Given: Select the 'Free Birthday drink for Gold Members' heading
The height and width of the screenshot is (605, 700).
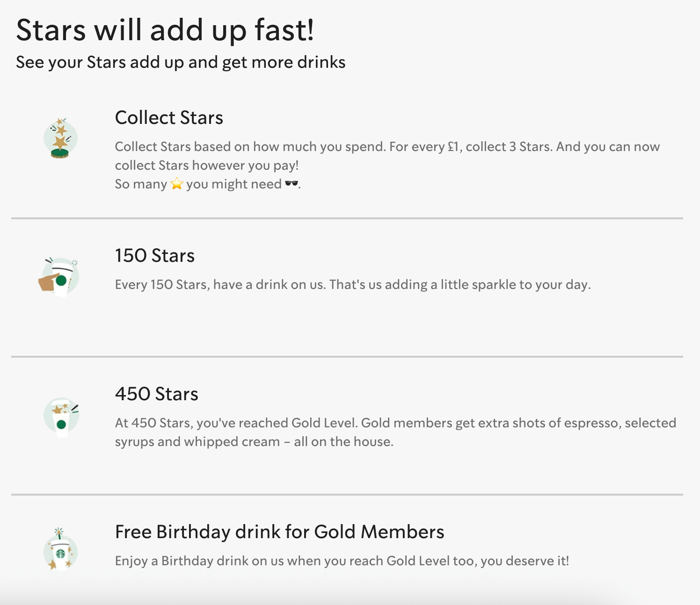Looking at the screenshot, I should point(280,531).
